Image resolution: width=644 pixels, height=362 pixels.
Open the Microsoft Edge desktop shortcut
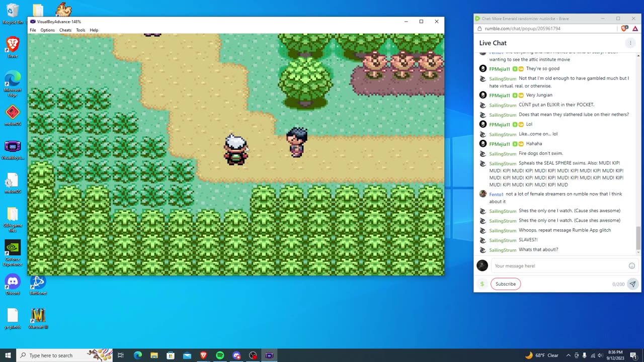click(x=13, y=83)
